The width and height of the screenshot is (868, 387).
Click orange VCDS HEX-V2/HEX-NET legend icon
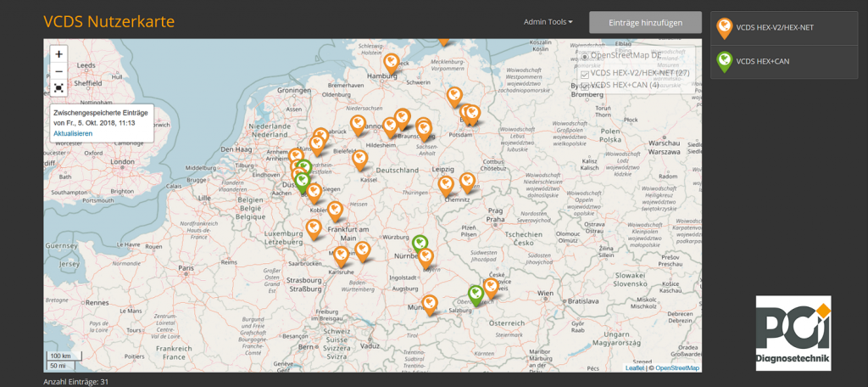[725, 29]
